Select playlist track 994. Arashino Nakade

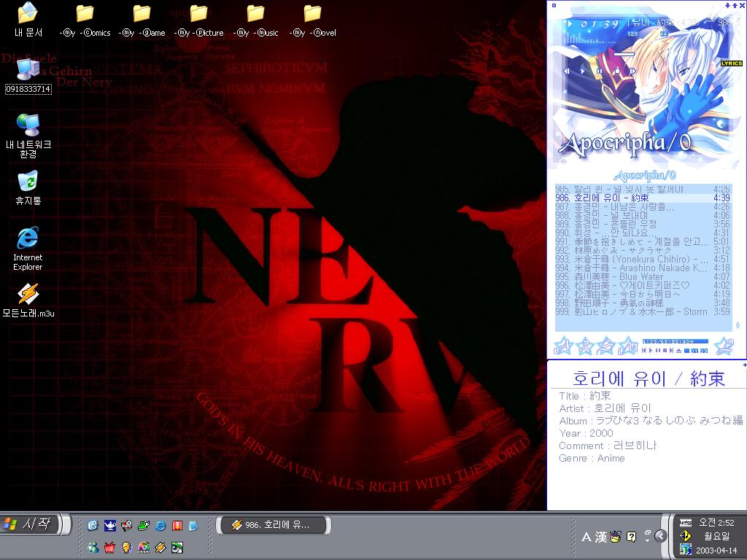643,268
